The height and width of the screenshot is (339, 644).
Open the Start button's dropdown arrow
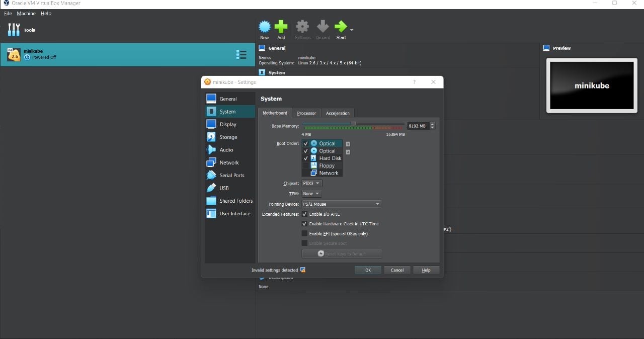[x=352, y=30]
